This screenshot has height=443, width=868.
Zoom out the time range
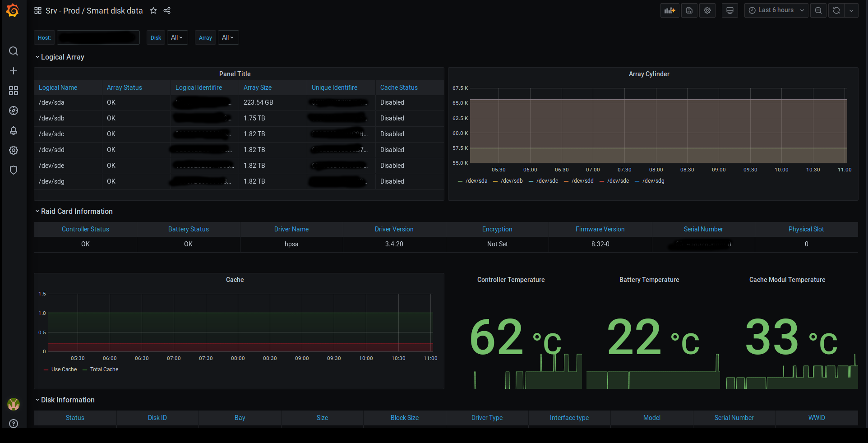point(818,10)
